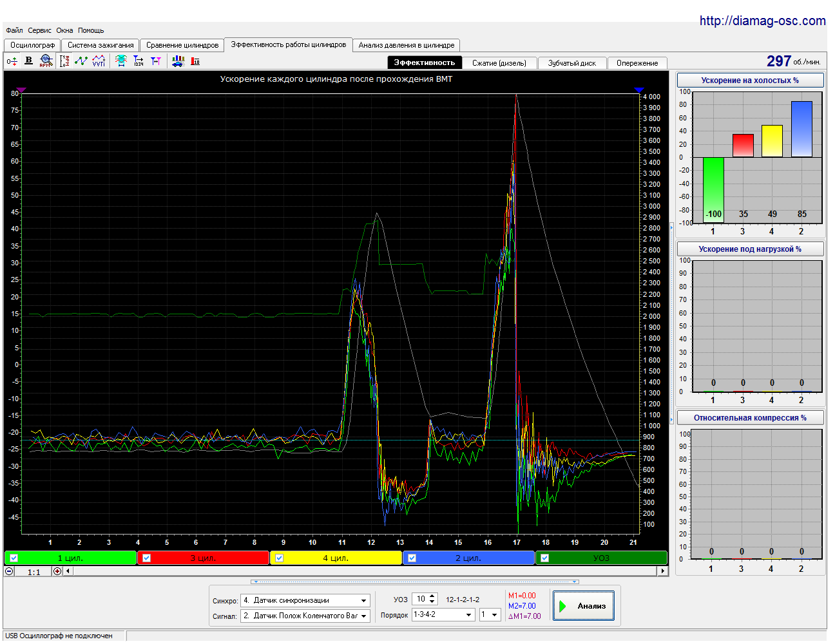The height and width of the screenshot is (644, 835).
Task: Switch to Анализ давления в цилиндре tab
Action: pyautogui.click(x=407, y=45)
